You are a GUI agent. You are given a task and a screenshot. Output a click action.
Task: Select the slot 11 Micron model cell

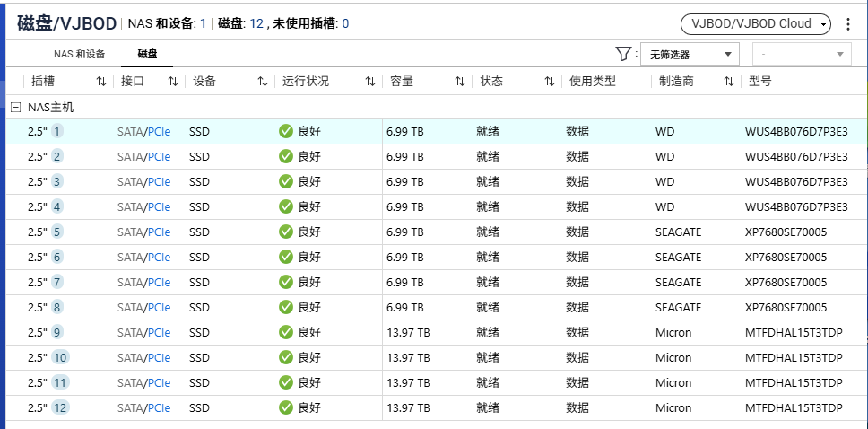coord(794,382)
